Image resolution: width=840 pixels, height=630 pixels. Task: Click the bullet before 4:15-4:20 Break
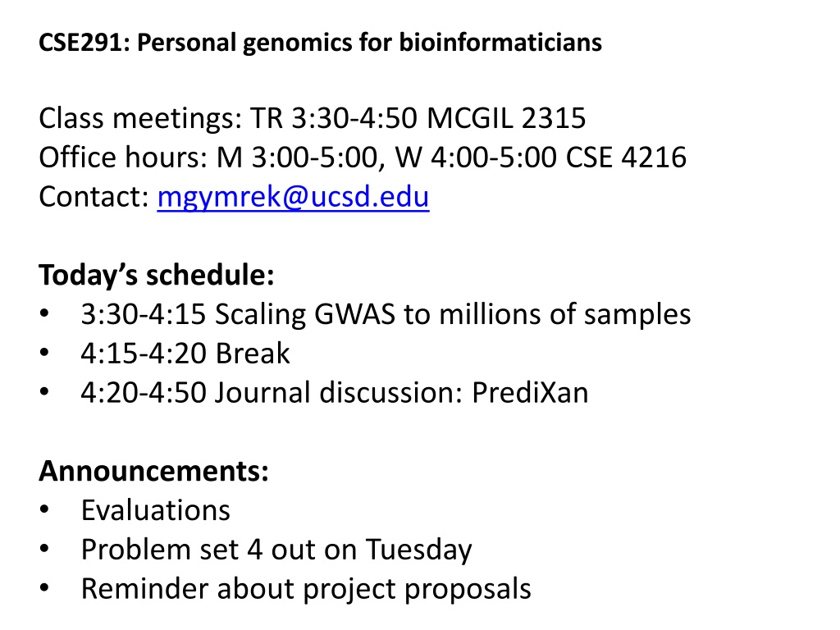pyautogui.click(x=44, y=353)
